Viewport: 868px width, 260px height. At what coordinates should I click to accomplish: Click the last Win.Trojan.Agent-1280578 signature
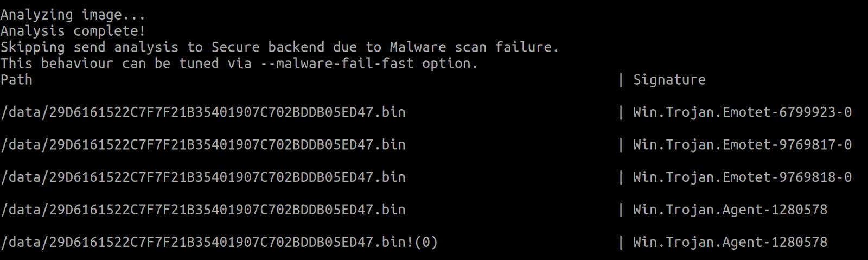pos(730,243)
